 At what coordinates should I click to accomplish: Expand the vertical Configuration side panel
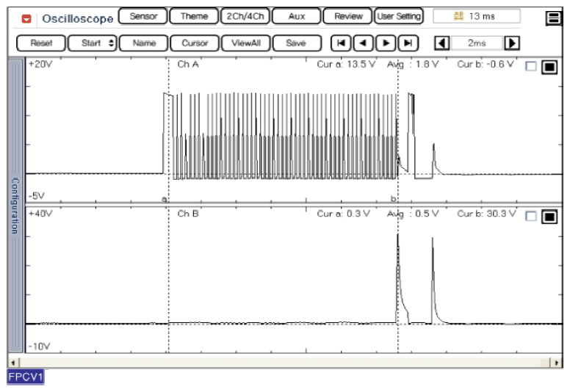tap(15, 206)
